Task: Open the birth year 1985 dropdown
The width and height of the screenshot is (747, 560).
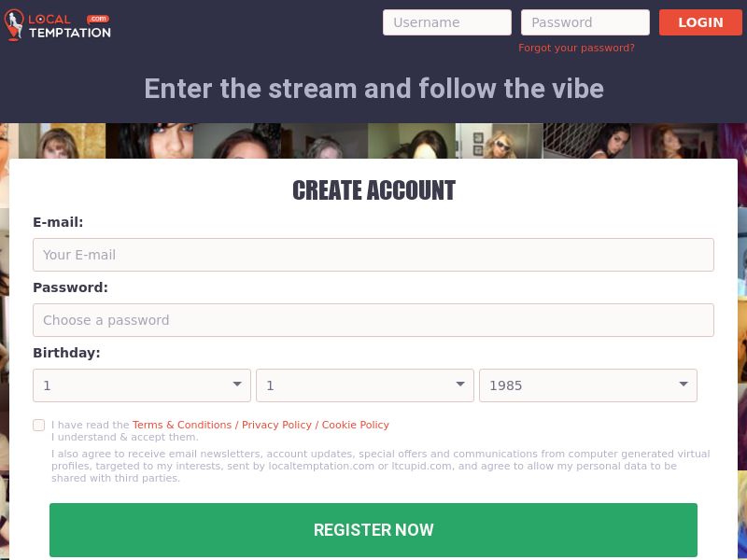Action: point(588,385)
